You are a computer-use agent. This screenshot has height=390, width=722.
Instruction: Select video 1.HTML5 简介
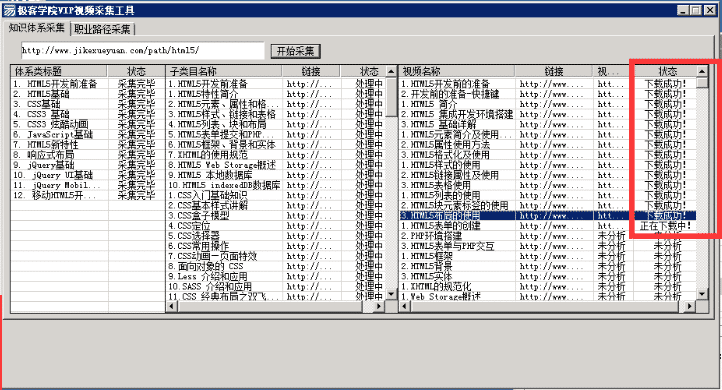(547, 104)
